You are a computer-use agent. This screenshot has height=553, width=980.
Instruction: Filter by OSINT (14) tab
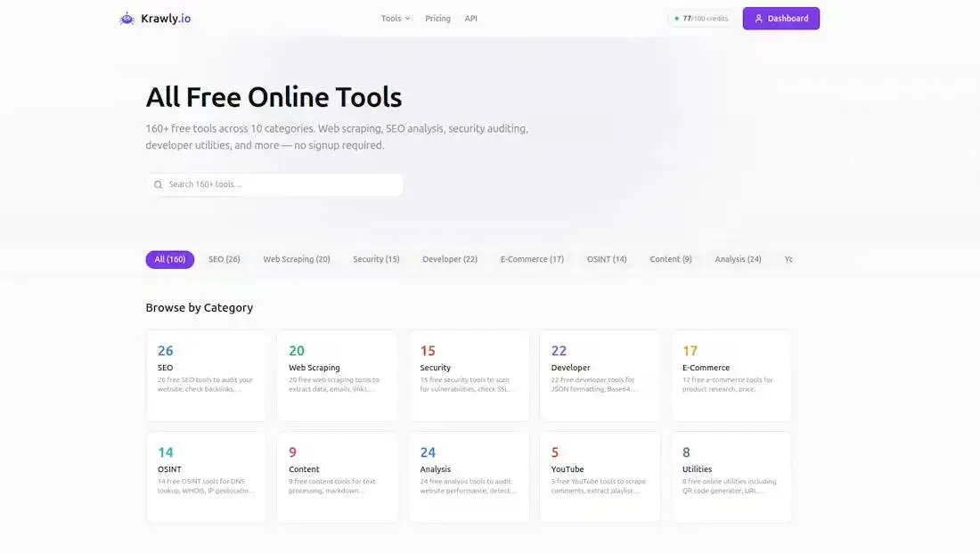coord(606,259)
